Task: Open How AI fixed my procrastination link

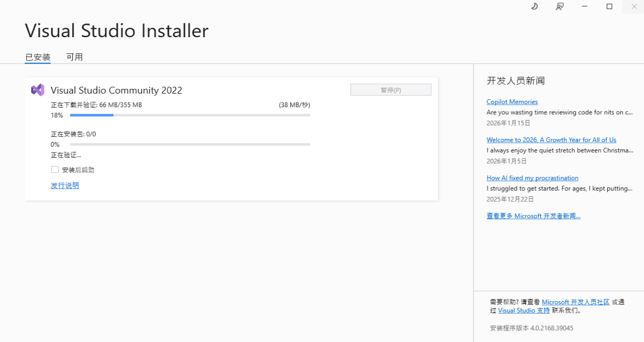Action: pos(532,178)
